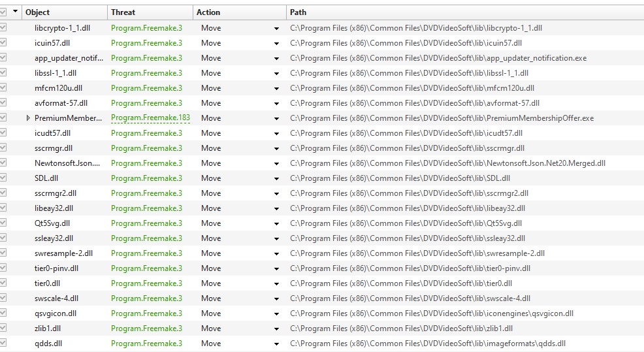The height and width of the screenshot is (352, 644).
Task: Click Program.Freemake.3 threat for Qt5Svg.dll
Action: click(146, 223)
